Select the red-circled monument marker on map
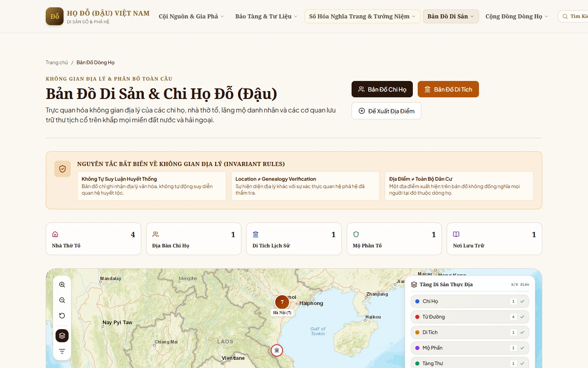The height and width of the screenshot is (368, 588). pos(277,350)
